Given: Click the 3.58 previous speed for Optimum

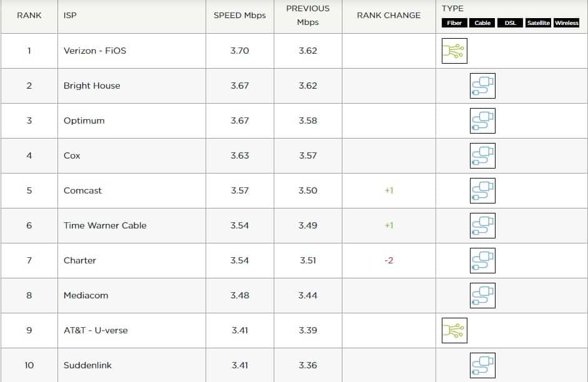Looking at the screenshot, I should [x=308, y=120].
